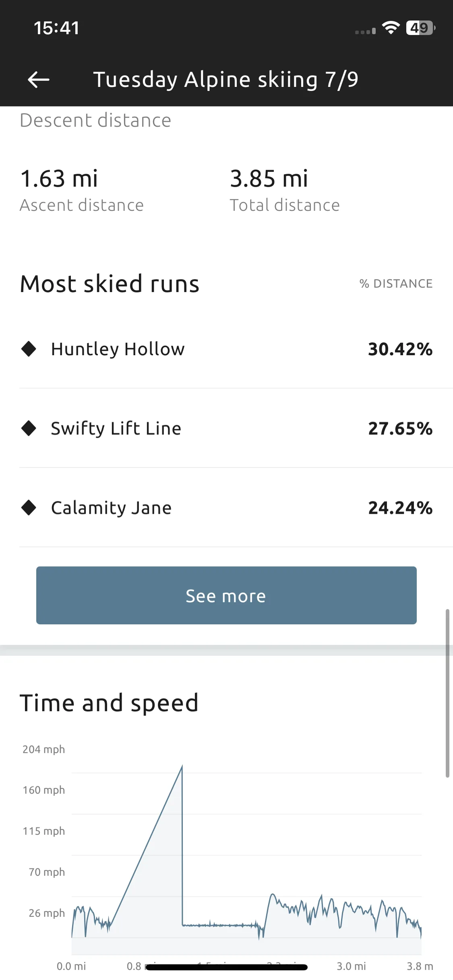Tap the battery indicator showing 49

tap(421, 28)
